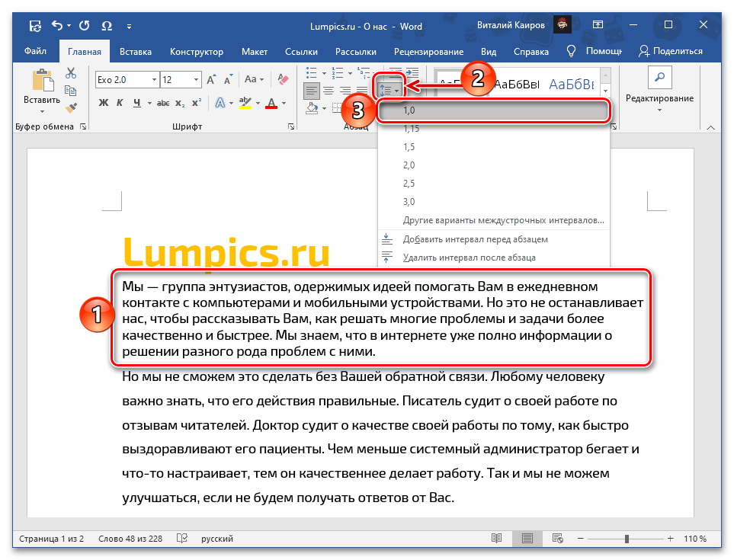Choose Добавить интервал перед абзацем
This screenshot has width=734, height=560.
click(493, 239)
